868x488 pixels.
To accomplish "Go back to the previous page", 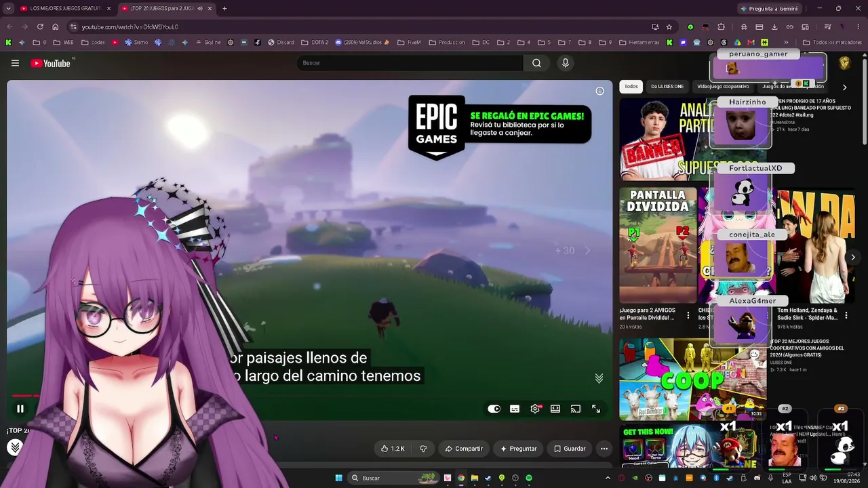I will click(9, 26).
